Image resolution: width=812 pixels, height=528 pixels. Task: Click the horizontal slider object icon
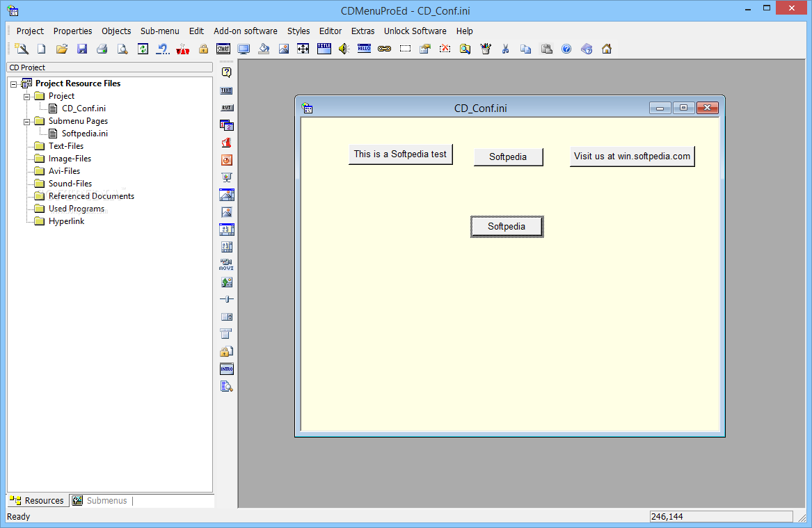tap(226, 299)
